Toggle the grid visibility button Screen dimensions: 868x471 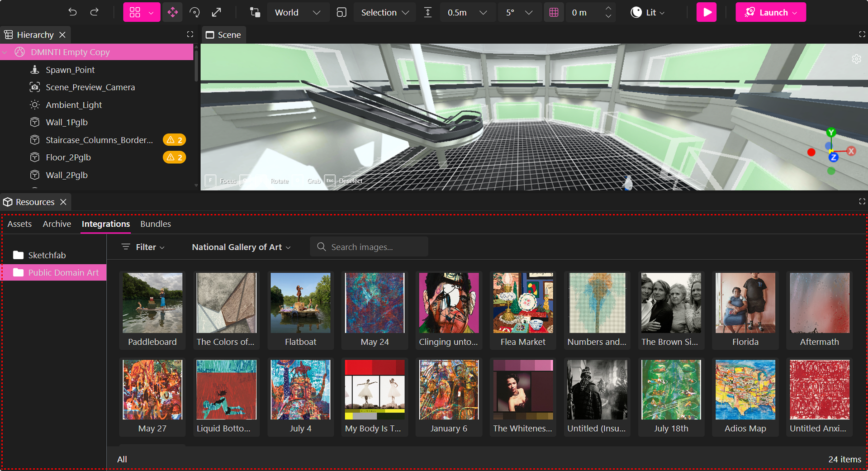click(x=554, y=12)
